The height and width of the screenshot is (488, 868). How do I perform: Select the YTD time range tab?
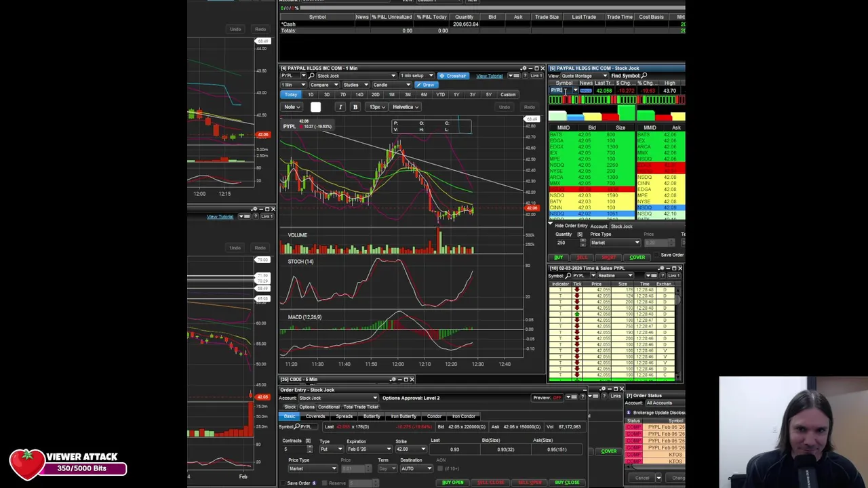pyautogui.click(x=440, y=94)
